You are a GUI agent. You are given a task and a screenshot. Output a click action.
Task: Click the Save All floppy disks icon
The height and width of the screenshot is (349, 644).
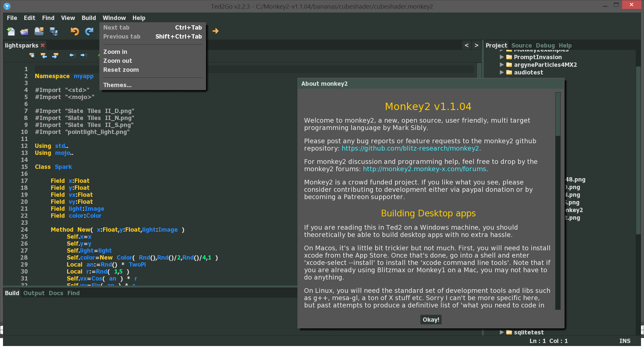(x=54, y=31)
